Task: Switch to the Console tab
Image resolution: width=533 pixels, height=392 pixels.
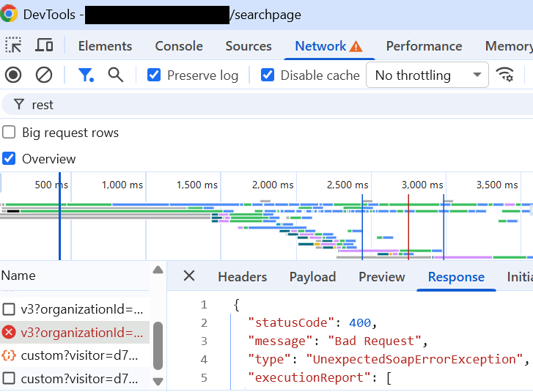Action: click(179, 46)
